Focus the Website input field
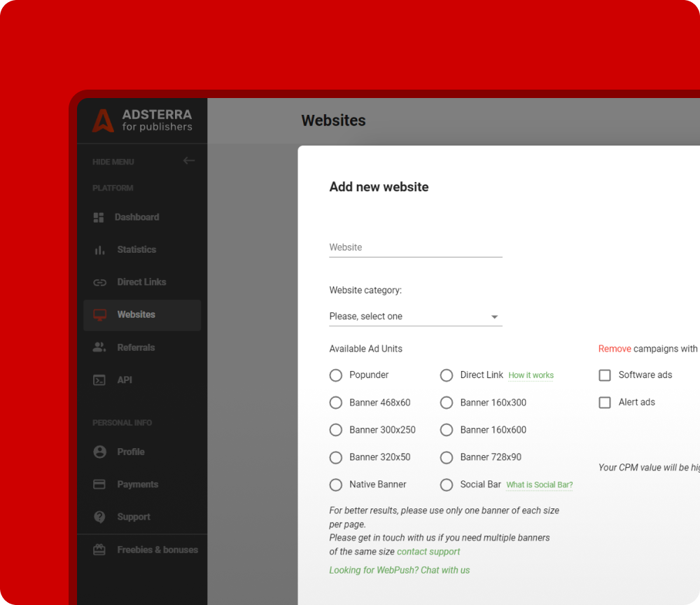The image size is (700, 605). (x=416, y=248)
